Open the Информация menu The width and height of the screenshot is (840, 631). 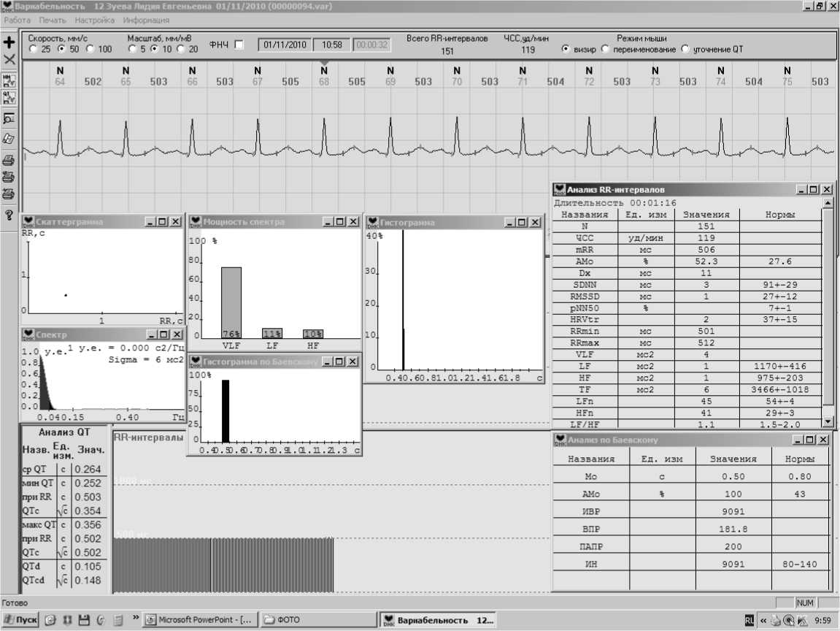point(146,20)
